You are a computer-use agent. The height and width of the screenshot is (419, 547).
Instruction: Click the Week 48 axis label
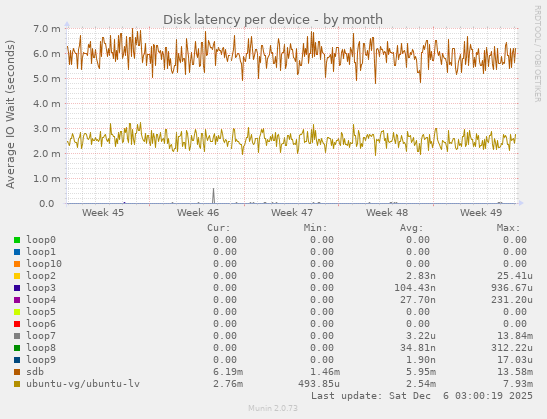click(x=387, y=212)
